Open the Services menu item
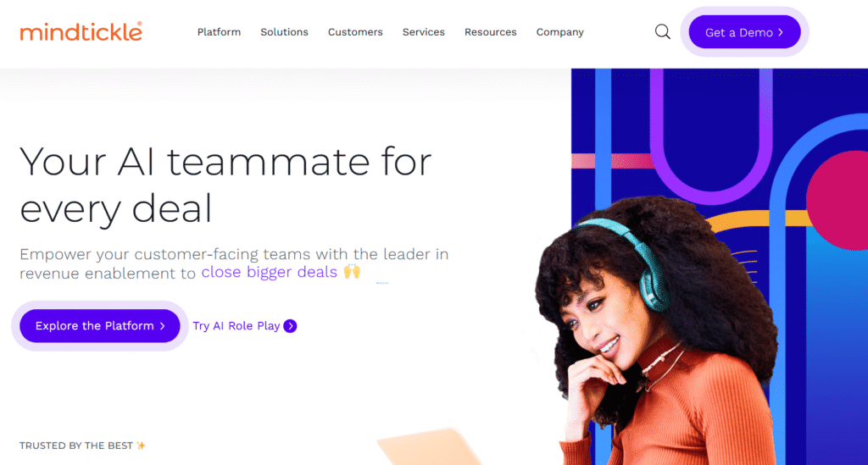Image resolution: width=868 pixels, height=465 pixels. point(424,32)
